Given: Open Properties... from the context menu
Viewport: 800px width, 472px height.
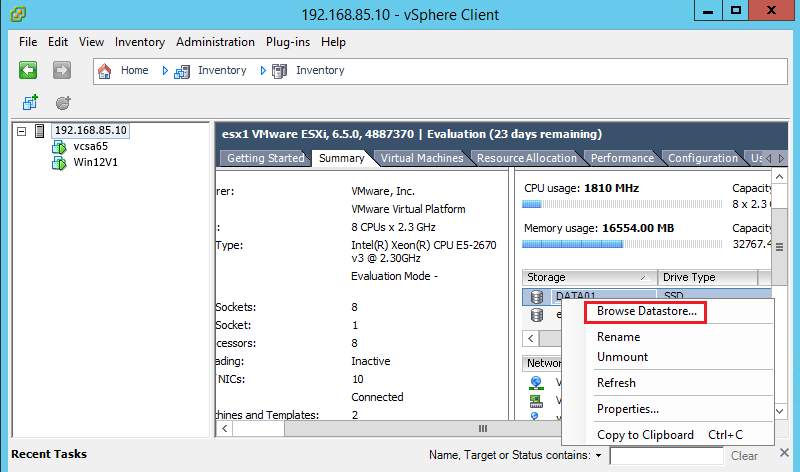Looking at the screenshot, I should tap(628, 409).
